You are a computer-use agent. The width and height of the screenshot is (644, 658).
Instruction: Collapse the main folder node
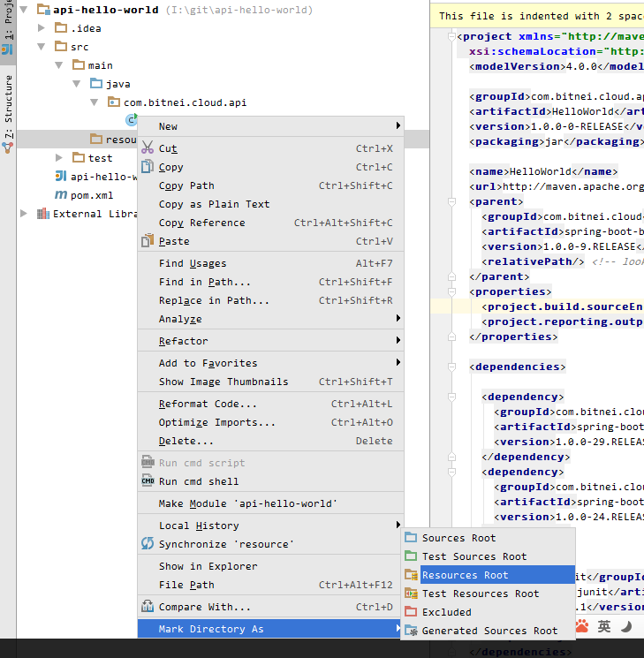coord(59,65)
